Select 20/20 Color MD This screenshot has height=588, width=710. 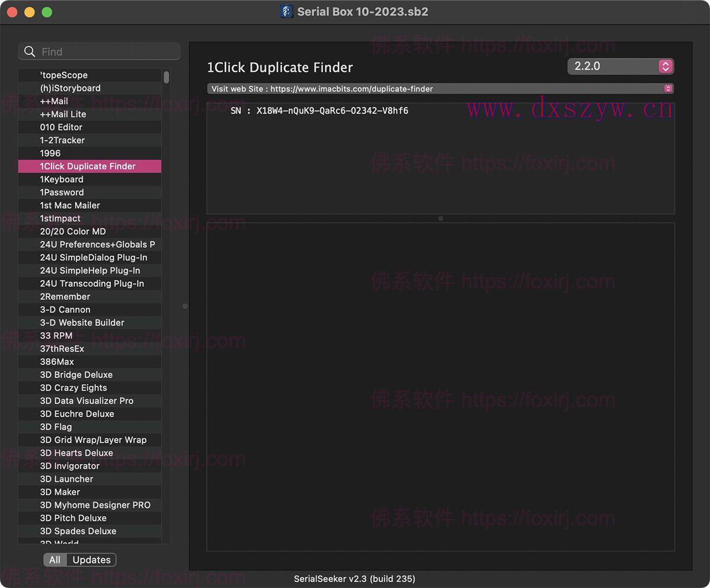89,231
